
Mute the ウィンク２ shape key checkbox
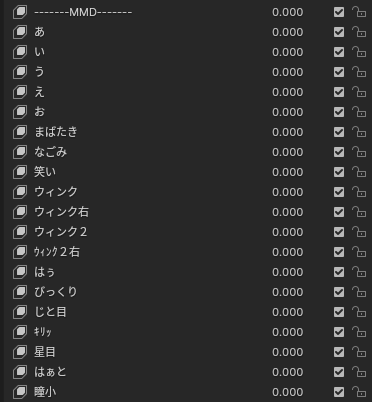[x=339, y=232]
